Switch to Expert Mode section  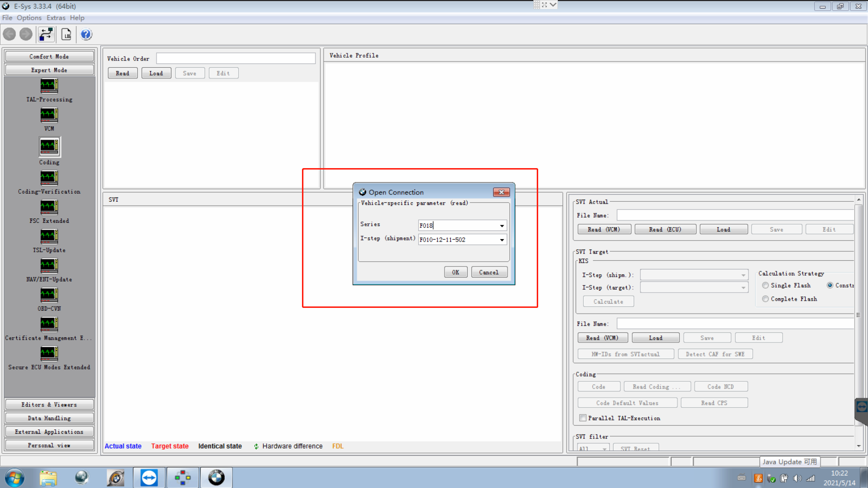pyautogui.click(x=49, y=70)
